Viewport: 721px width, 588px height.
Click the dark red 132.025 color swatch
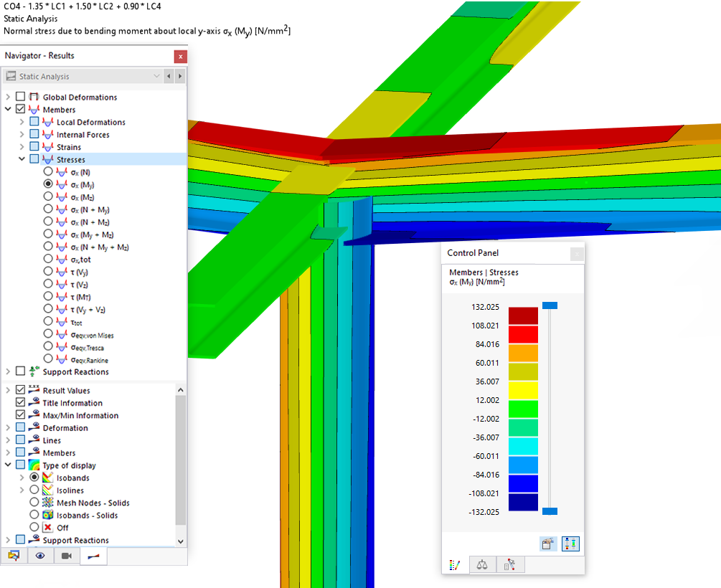coord(523,316)
